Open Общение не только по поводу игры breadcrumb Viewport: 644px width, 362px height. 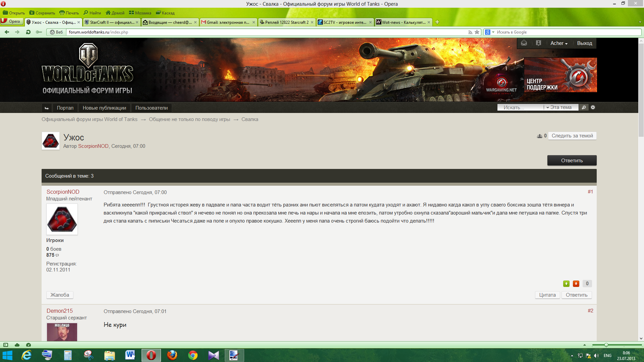coord(190,119)
